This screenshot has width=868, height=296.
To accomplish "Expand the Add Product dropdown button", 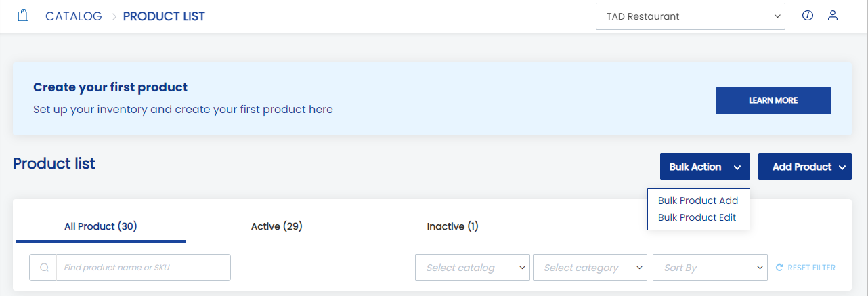I will [804, 167].
